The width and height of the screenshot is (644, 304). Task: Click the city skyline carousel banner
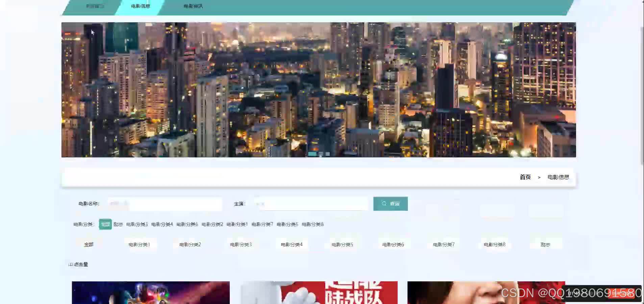319,90
